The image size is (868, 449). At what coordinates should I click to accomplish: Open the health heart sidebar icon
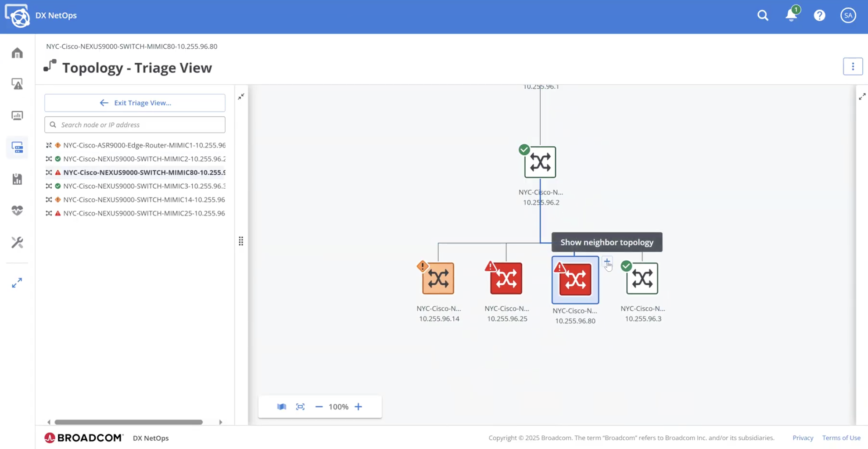coord(17,211)
